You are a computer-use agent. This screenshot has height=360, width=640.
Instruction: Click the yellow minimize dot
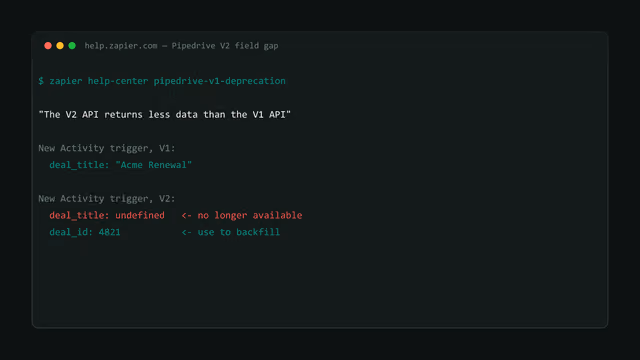pyautogui.click(x=60, y=46)
